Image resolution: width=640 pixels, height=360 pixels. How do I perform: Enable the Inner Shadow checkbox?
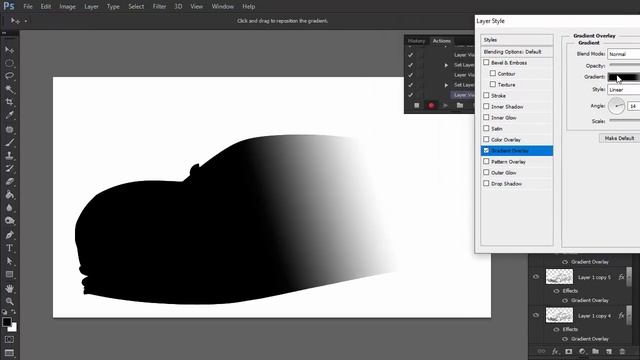486,107
